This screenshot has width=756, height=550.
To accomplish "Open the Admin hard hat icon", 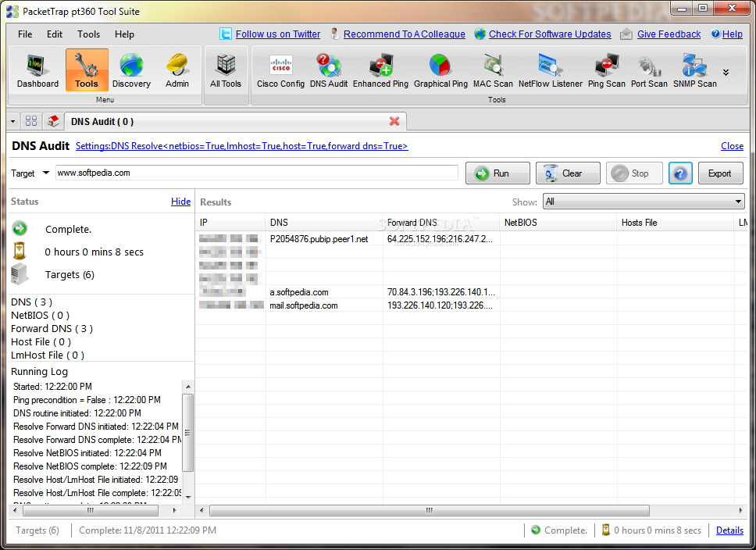I will (x=177, y=70).
